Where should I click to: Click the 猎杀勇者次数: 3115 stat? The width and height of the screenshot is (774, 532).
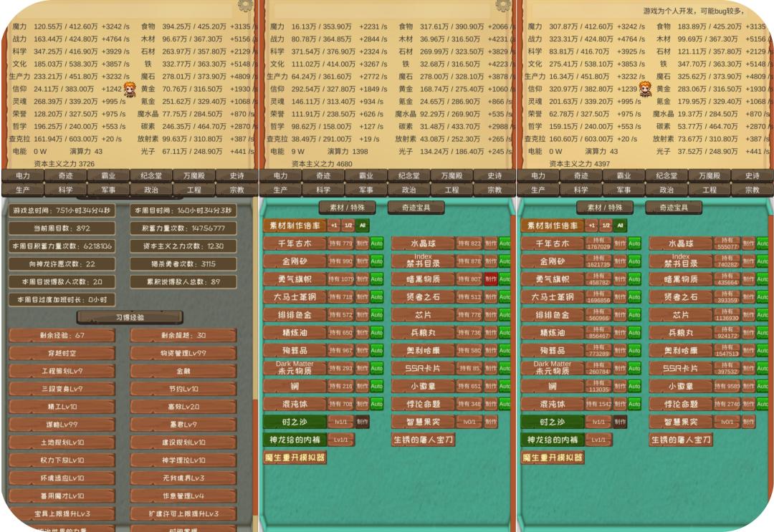pyautogui.click(x=183, y=263)
